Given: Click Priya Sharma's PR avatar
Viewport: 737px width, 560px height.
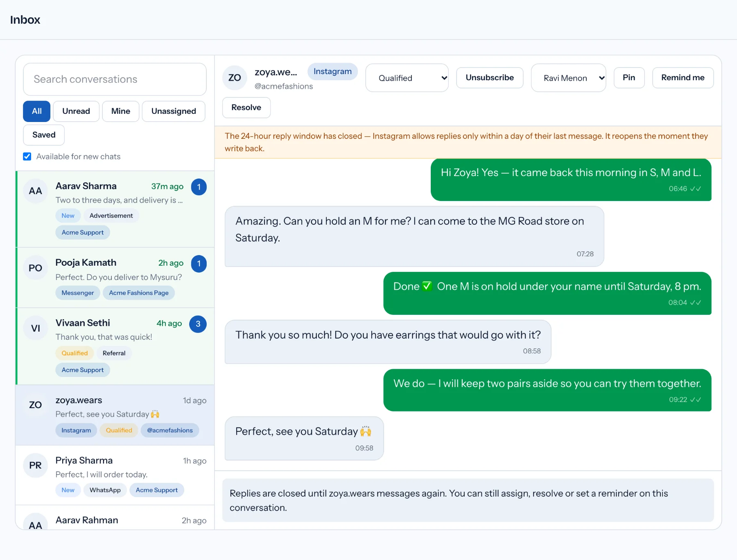Looking at the screenshot, I should [x=36, y=465].
